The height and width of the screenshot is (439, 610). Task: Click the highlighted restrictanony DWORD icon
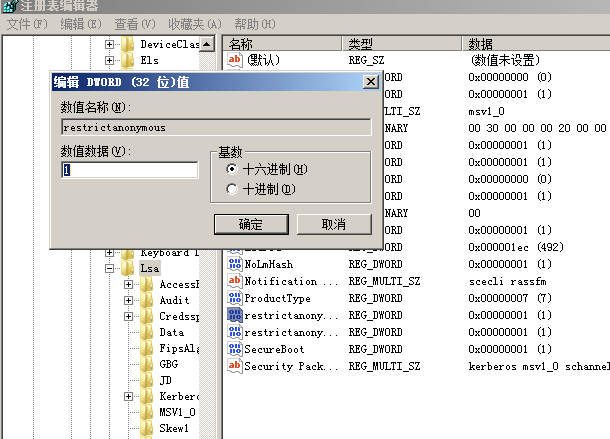(235, 315)
